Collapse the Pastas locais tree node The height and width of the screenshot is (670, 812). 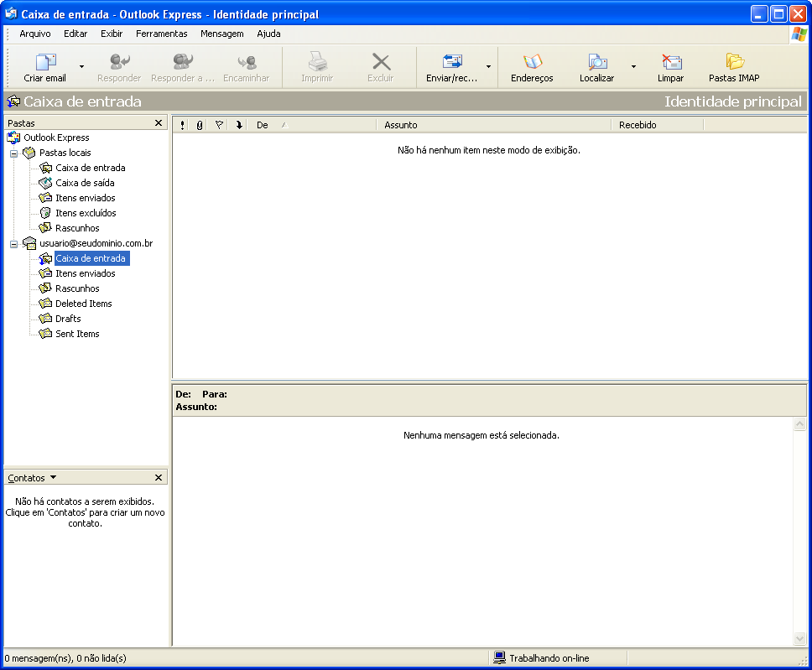pyautogui.click(x=13, y=153)
